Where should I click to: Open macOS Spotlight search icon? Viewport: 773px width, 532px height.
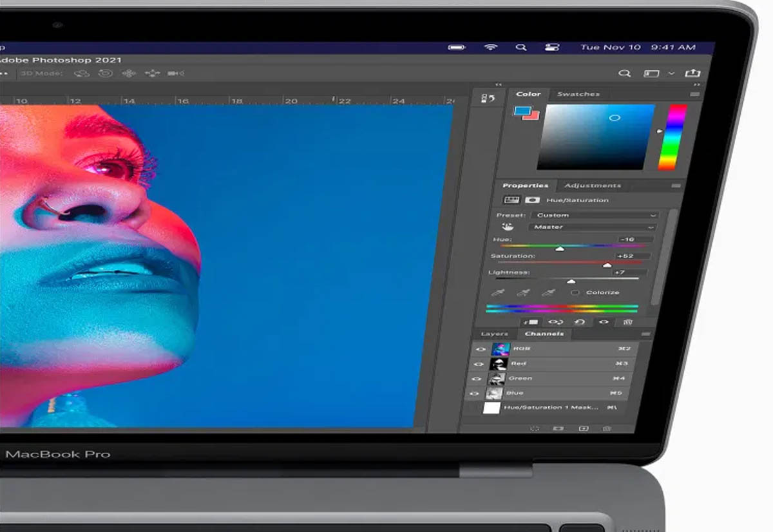(521, 47)
